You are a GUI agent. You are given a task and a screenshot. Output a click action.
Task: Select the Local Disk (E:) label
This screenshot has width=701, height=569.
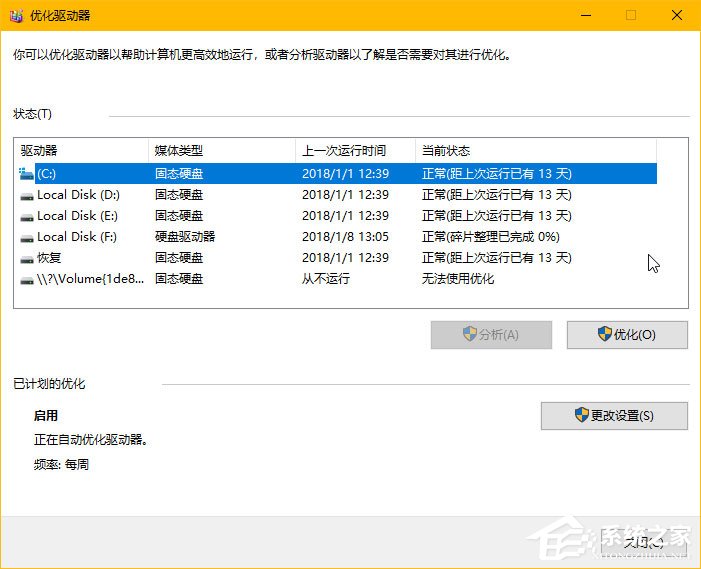[77, 216]
